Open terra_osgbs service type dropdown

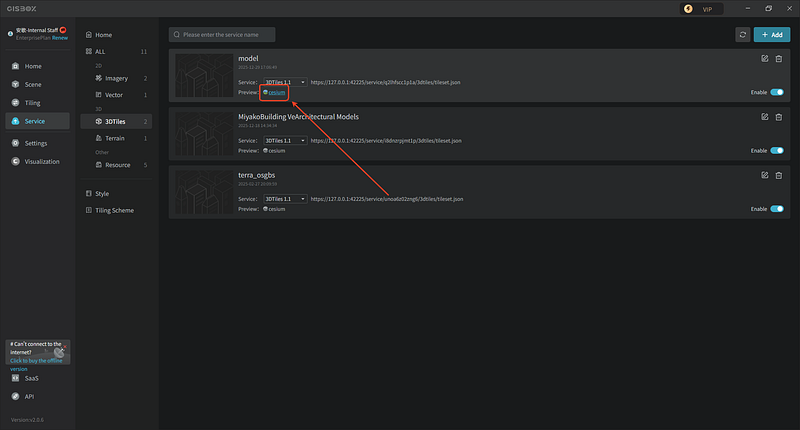click(x=285, y=199)
